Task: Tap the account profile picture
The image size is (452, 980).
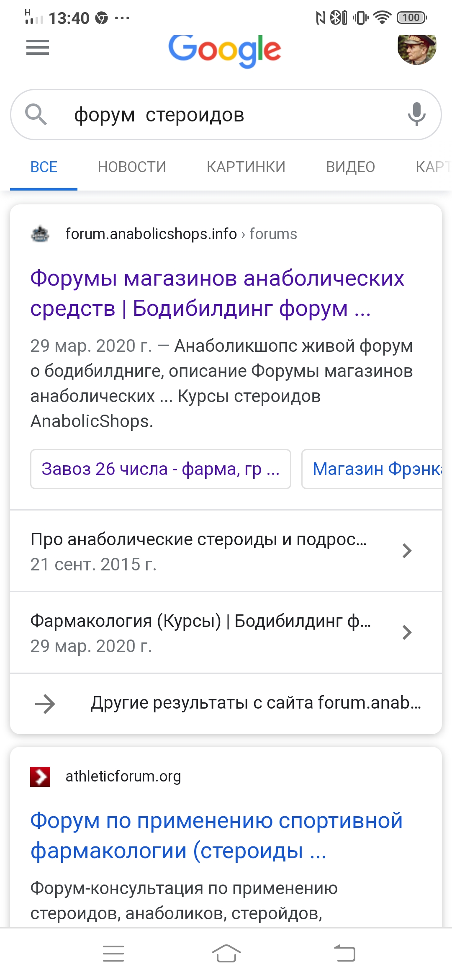Action: click(416, 48)
